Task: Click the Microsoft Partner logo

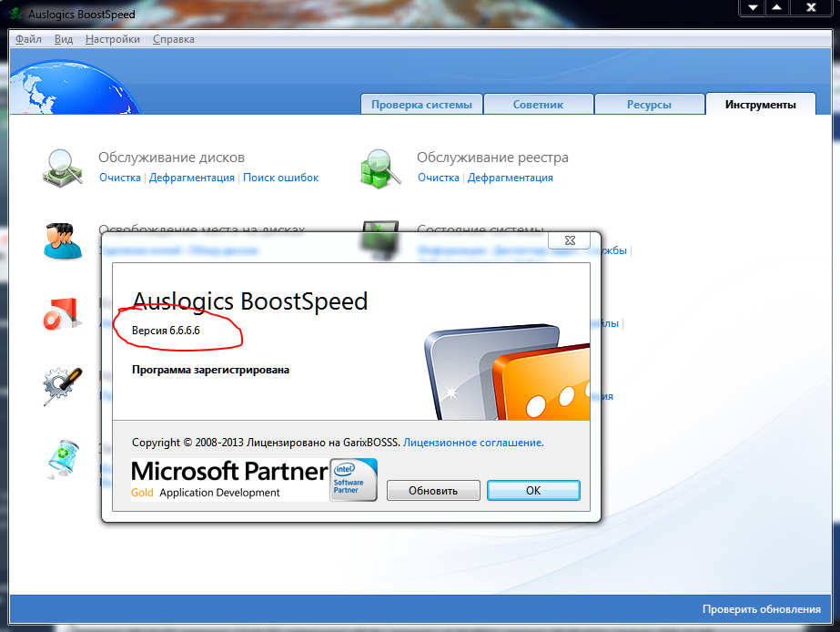Action: pos(230,479)
